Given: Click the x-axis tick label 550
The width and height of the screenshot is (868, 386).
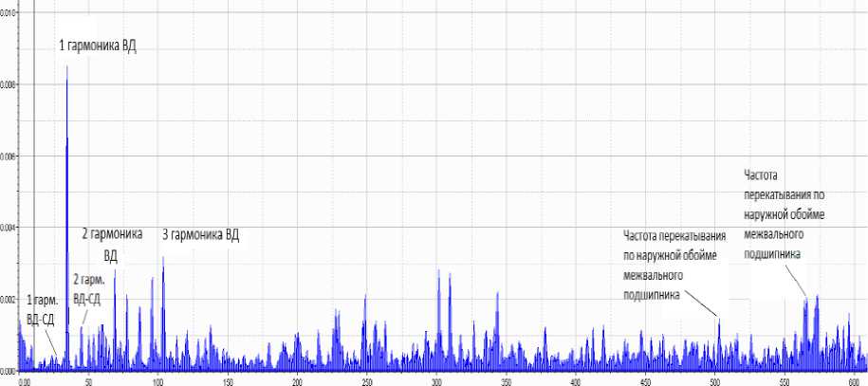Looking at the screenshot, I should (x=785, y=381).
